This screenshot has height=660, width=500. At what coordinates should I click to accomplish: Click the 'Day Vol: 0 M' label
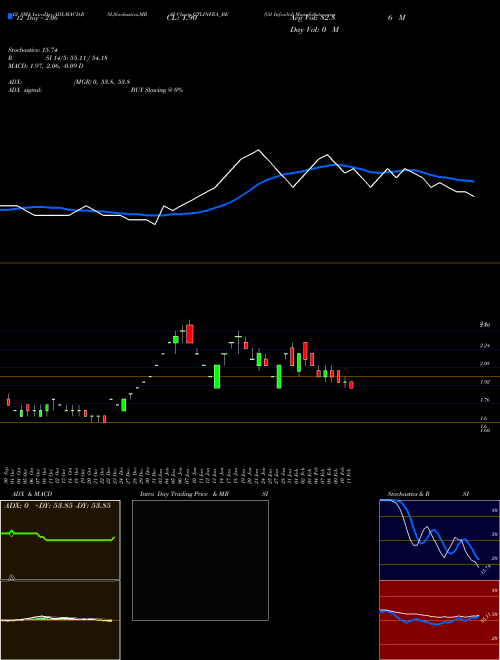(314, 29)
